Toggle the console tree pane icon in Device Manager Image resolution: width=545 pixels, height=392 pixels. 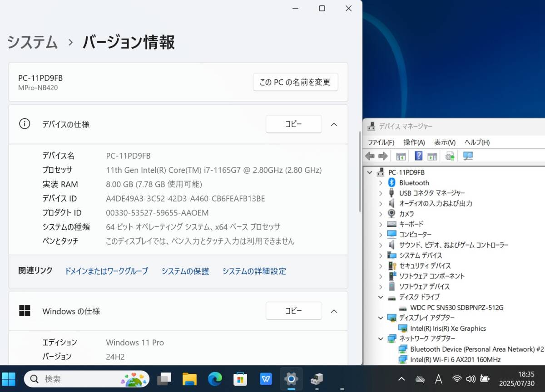coord(401,156)
